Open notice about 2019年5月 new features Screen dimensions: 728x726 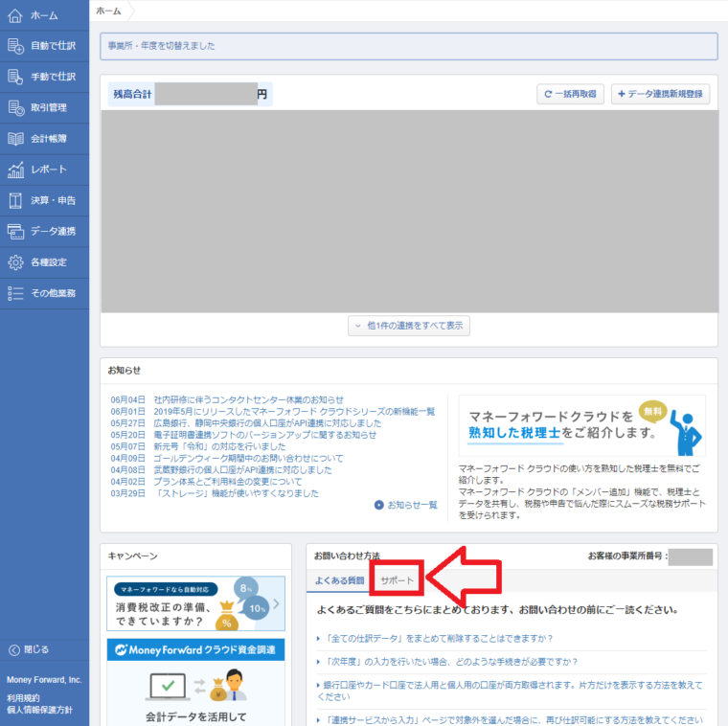coord(294,411)
